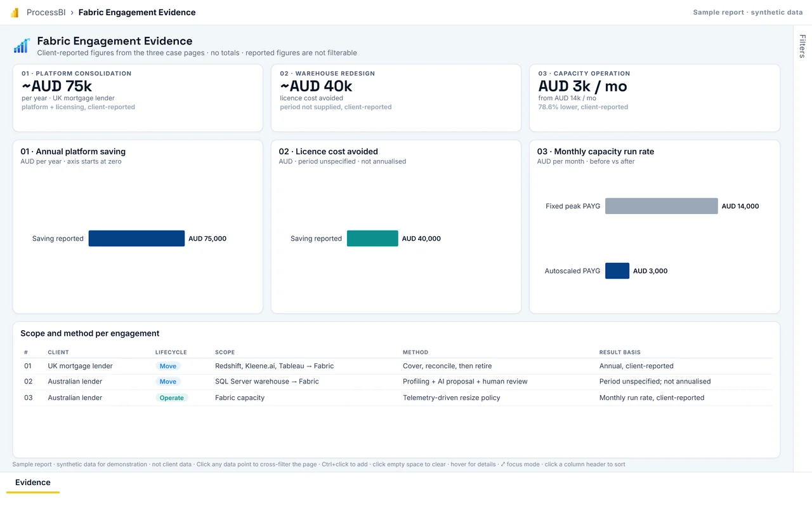Click the 'Monthly run rate, client-reported' cell
Screen dimensions: 812x508
(652, 398)
